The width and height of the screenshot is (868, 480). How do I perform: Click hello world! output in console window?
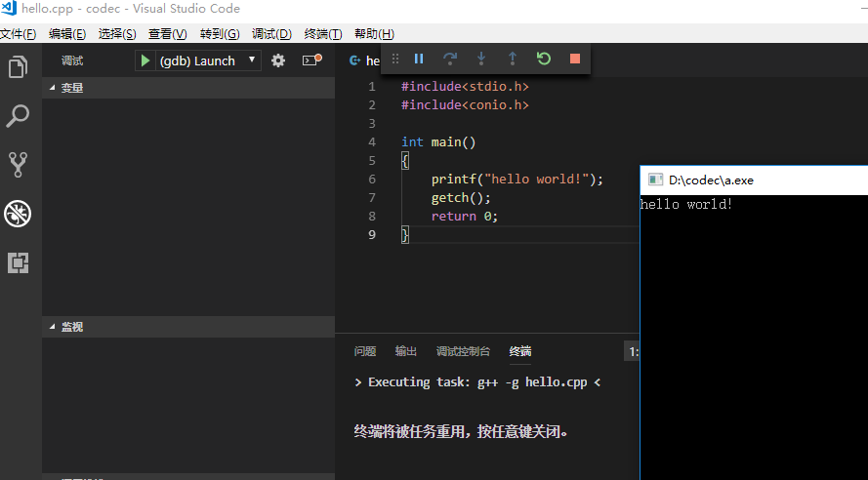click(686, 204)
